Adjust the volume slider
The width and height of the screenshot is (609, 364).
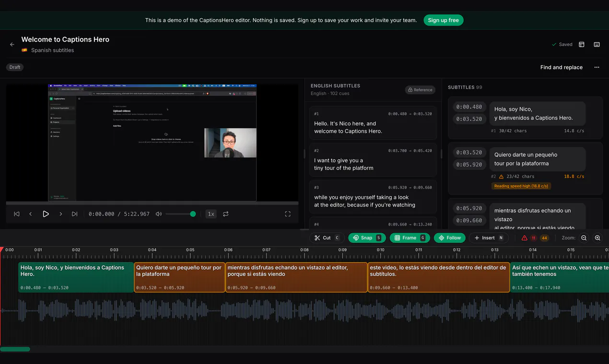click(x=181, y=214)
